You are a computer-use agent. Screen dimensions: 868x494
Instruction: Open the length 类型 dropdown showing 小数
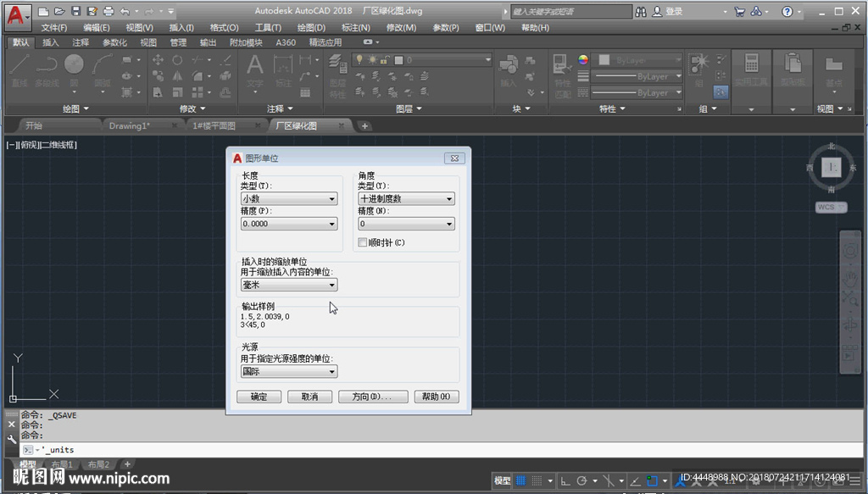(x=289, y=198)
